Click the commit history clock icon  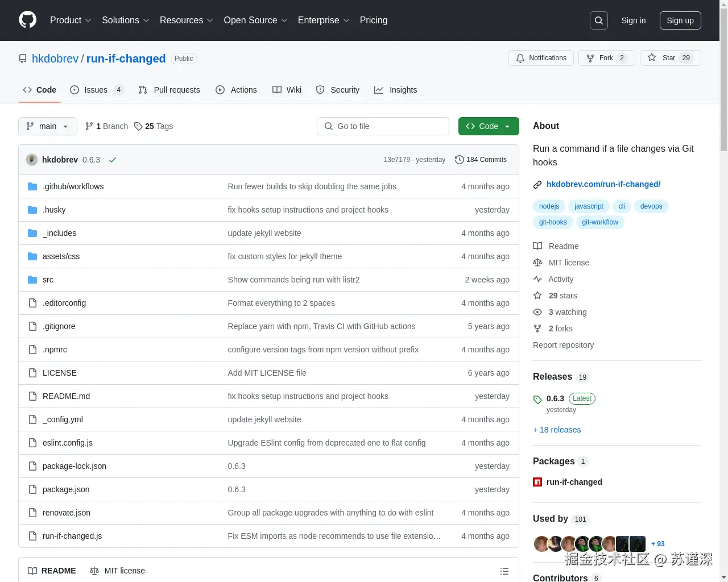click(x=460, y=160)
